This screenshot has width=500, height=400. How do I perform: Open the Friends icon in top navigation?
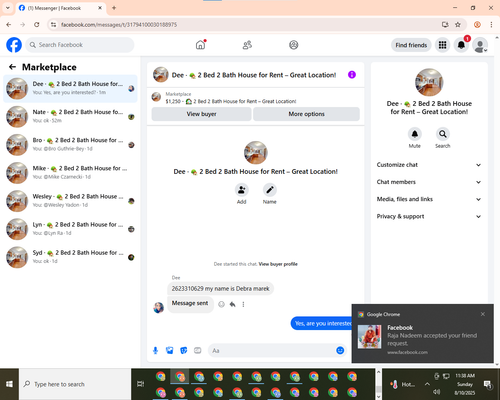pyautogui.click(x=247, y=45)
